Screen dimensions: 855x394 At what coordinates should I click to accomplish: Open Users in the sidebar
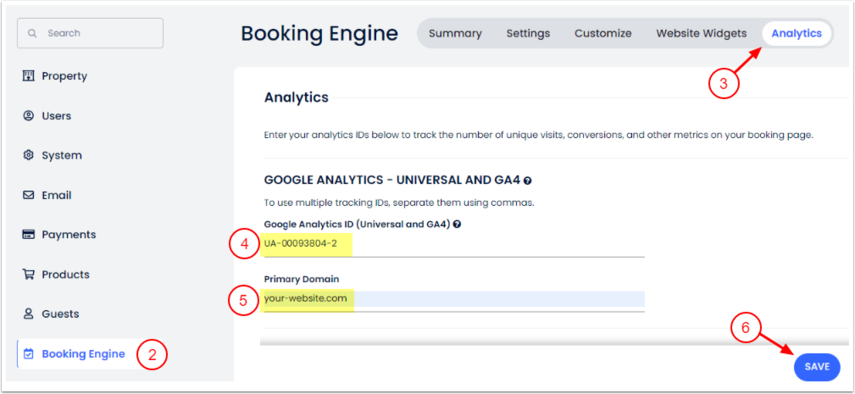coord(57,116)
